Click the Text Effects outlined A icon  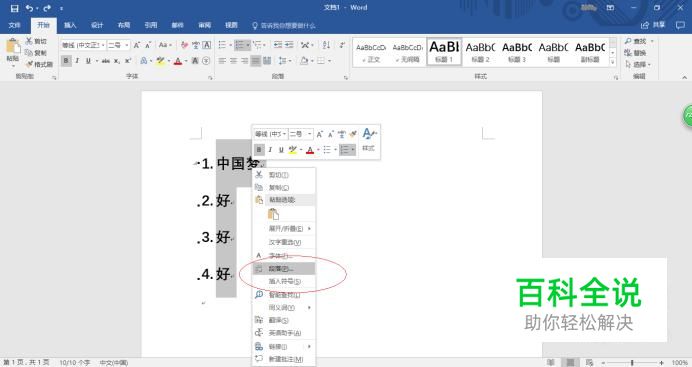[144, 61]
